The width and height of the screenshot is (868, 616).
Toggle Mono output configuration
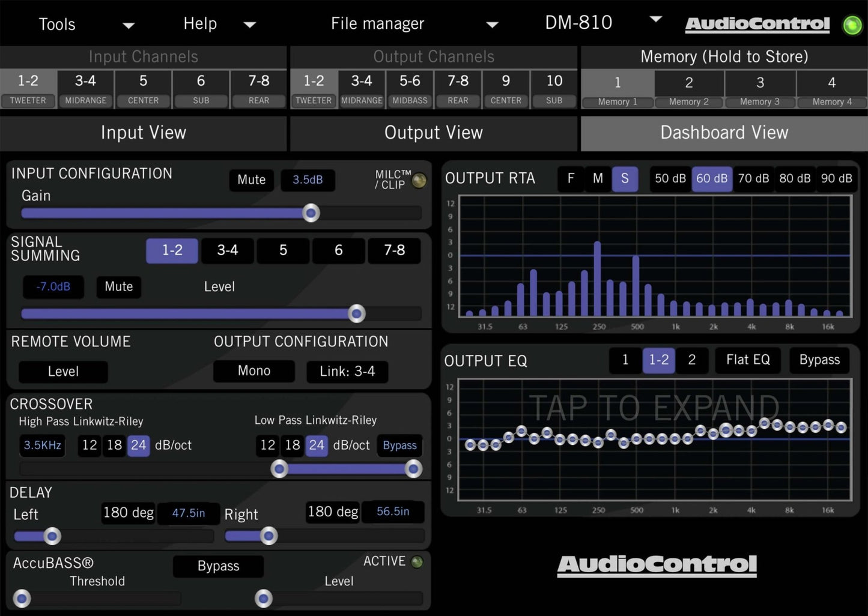[253, 370]
